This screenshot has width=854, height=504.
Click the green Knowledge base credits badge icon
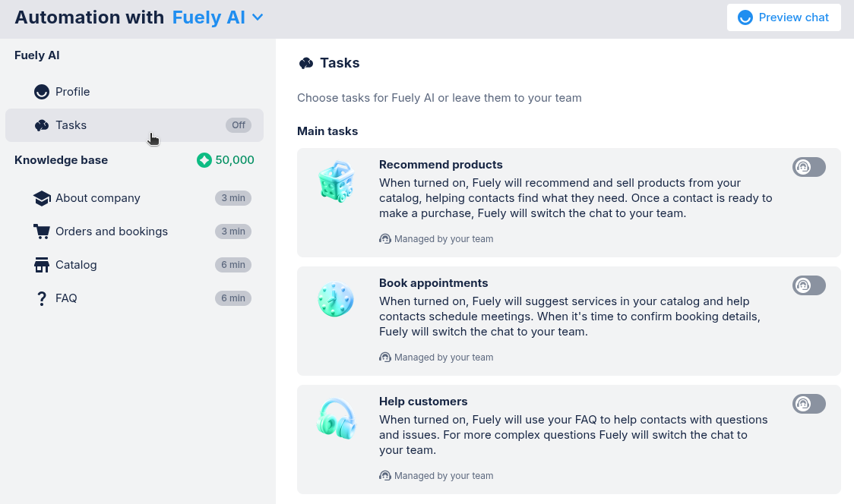click(204, 160)
